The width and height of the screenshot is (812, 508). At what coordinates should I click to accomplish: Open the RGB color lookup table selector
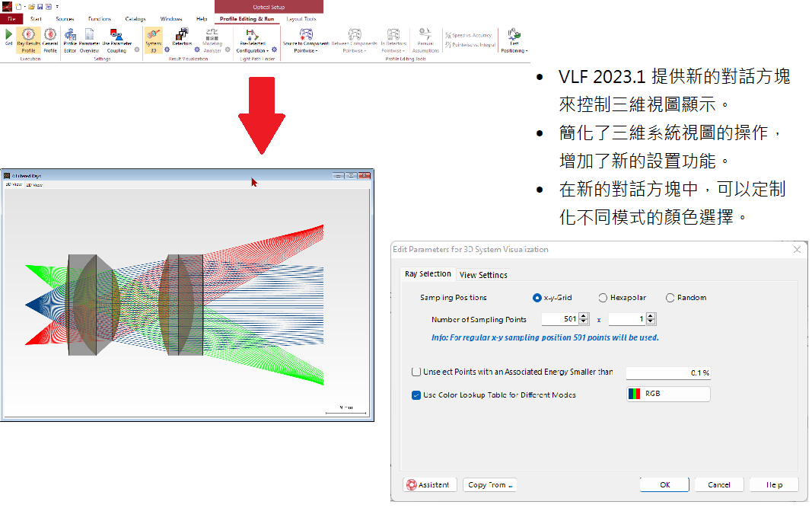click(x=667, y=395)
